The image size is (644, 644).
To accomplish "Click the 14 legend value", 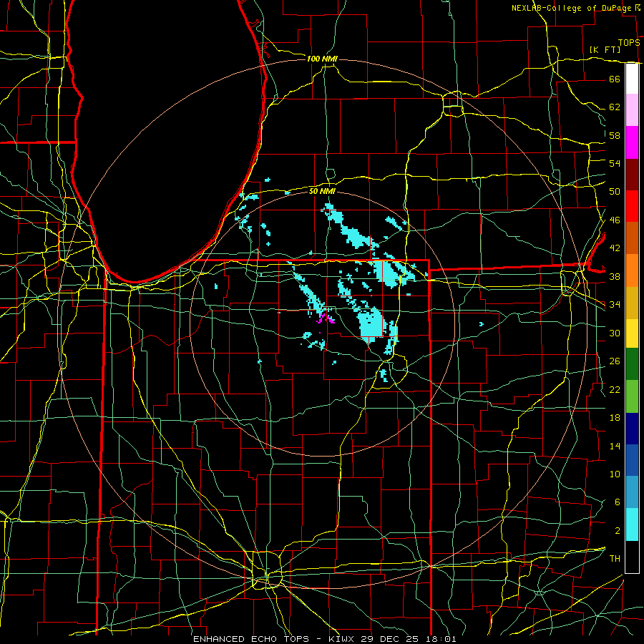I will [615, 446].
